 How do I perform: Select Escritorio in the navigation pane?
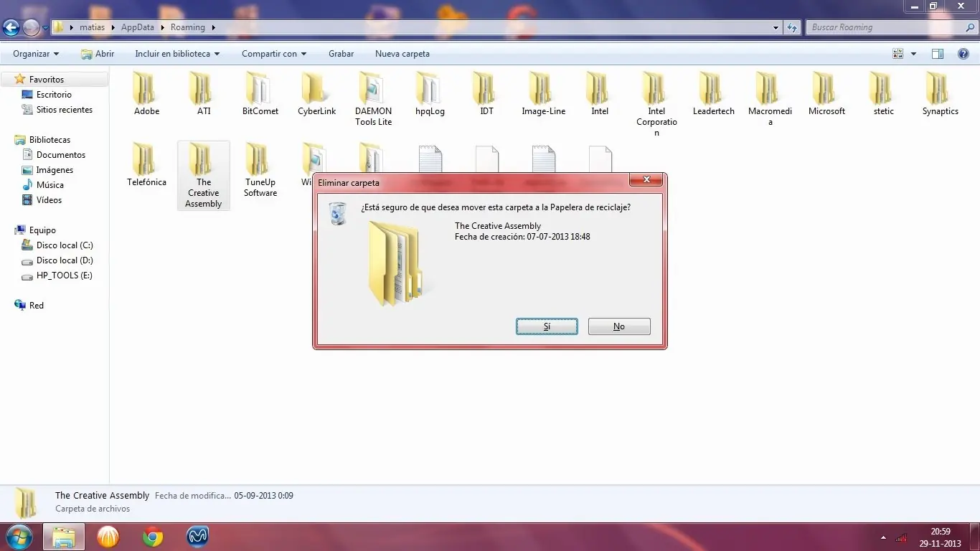tap(54, 95)
